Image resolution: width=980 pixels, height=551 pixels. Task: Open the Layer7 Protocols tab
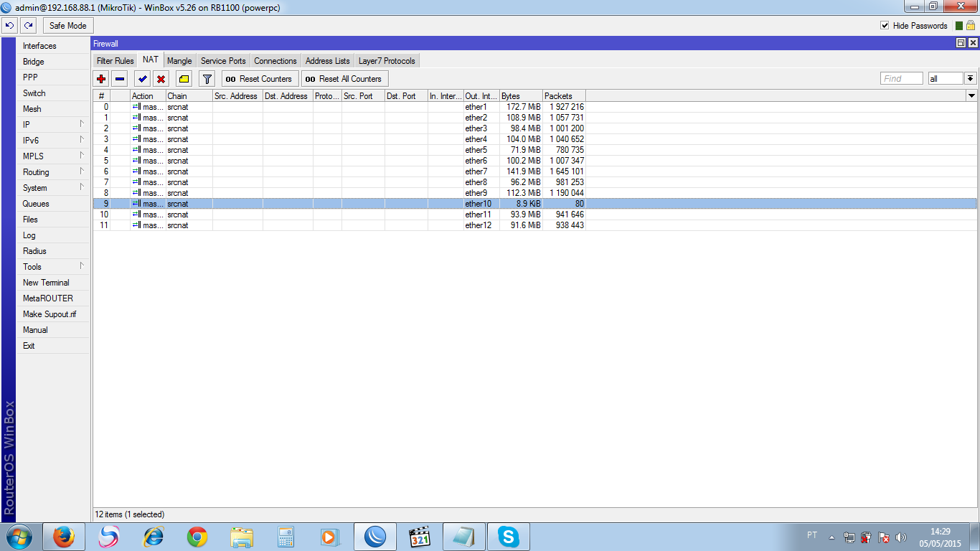pyautogui.click(x=387, y=61)
